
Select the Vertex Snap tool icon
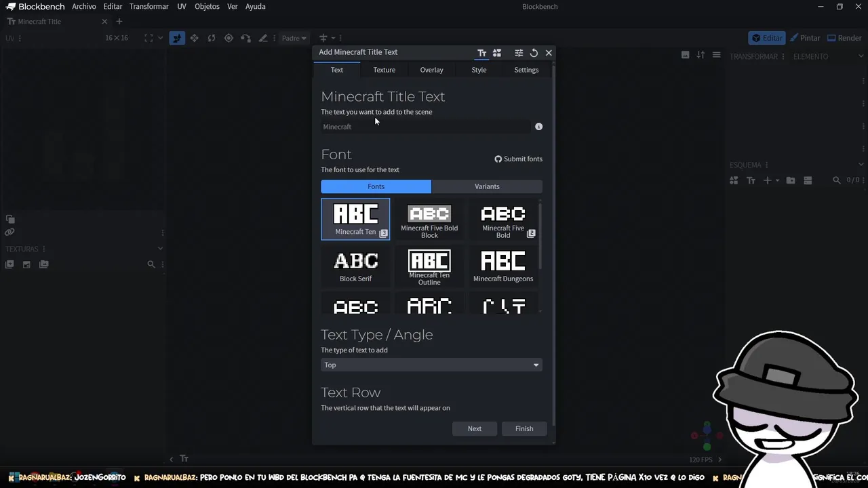coord(245,38)
